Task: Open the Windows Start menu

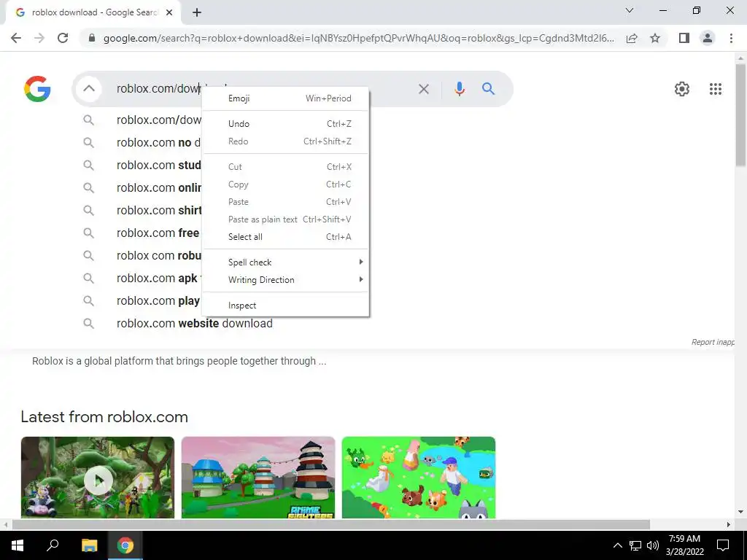Action: [18, 545]
